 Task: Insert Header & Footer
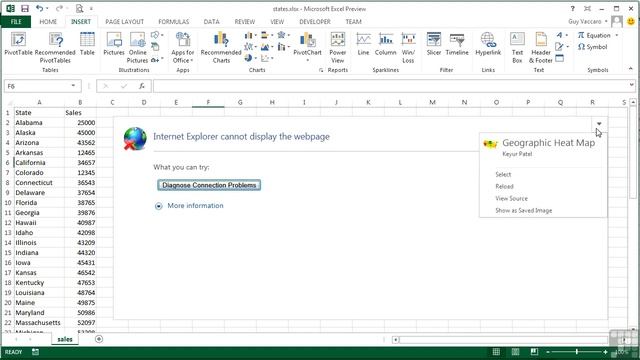coord(541,48)
